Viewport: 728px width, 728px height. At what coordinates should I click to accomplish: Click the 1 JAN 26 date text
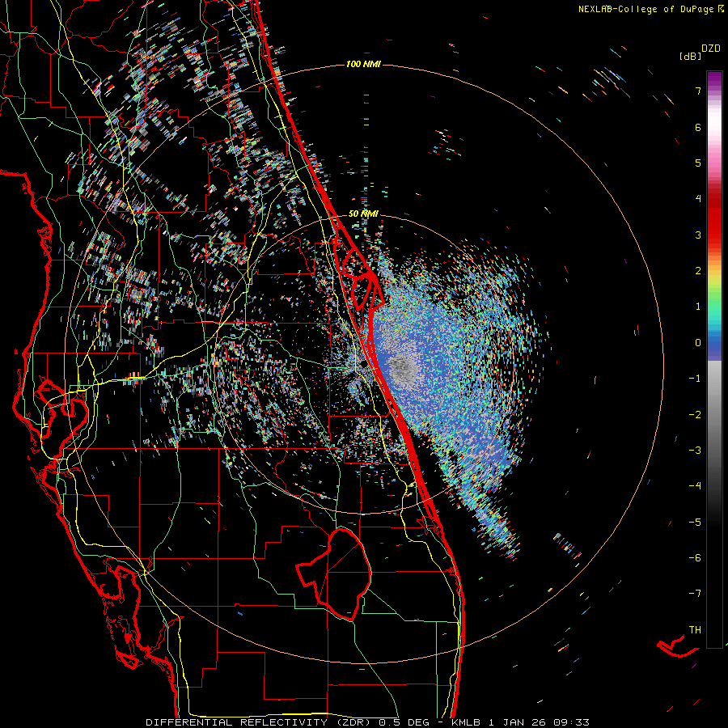coord(518,722)
